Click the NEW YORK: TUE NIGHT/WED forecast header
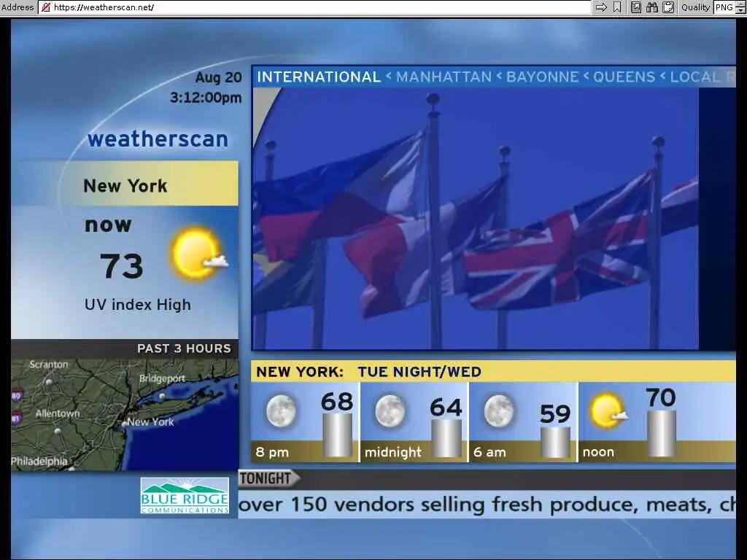 click(493, 371)
